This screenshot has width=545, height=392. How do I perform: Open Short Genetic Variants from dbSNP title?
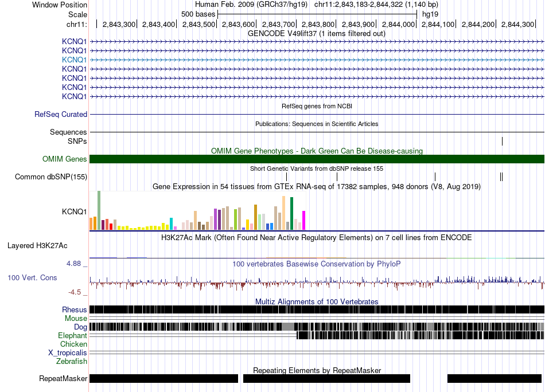coord(317,168)
